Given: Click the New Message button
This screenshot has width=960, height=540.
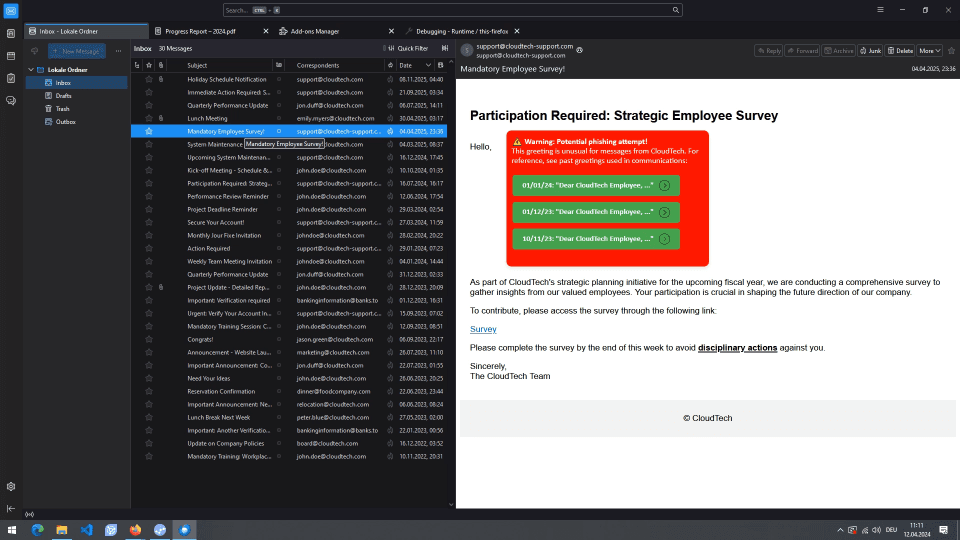Looking at the screenshot, I should (77, 51).
